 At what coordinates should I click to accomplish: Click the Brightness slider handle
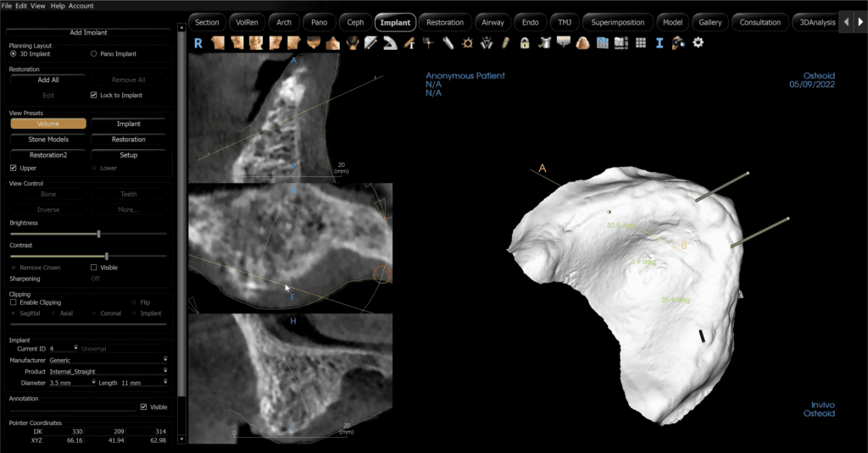[98, 234]
